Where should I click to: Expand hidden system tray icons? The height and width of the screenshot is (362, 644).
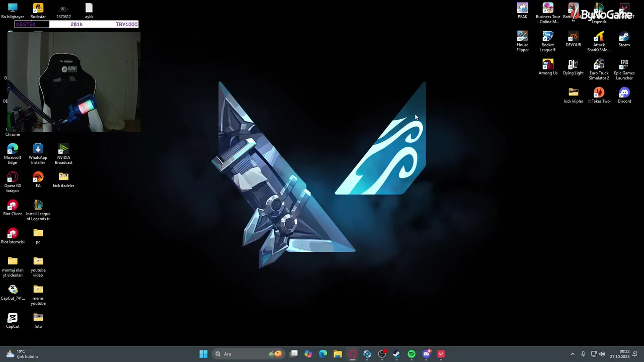pyautogui.click(x=572, y=354)
